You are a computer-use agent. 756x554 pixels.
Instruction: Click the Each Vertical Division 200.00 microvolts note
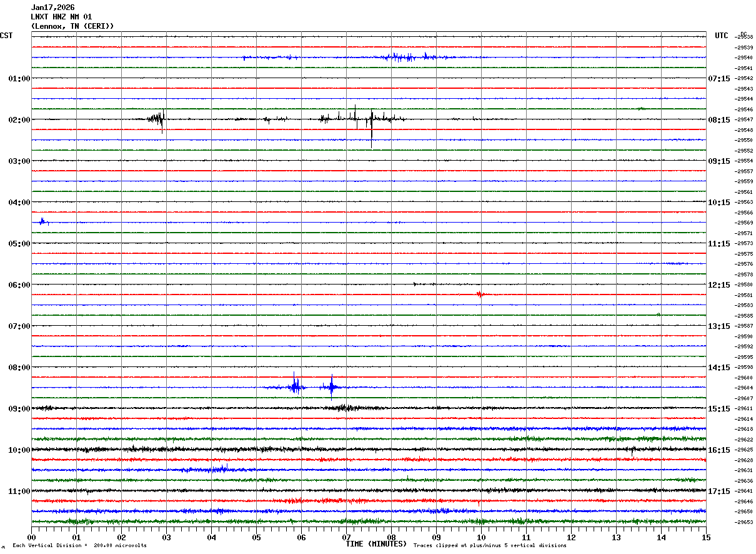coord(79,546)
